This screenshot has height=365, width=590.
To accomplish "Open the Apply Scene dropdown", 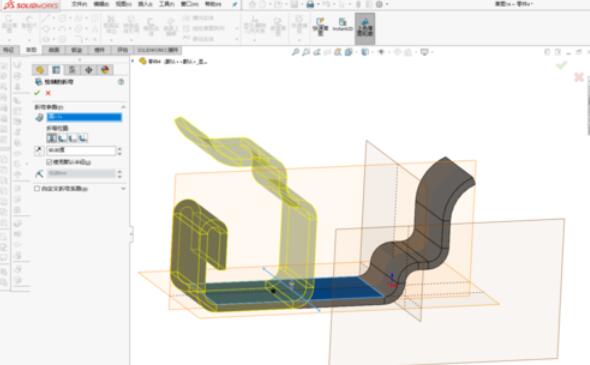I will tap(409, 52).
